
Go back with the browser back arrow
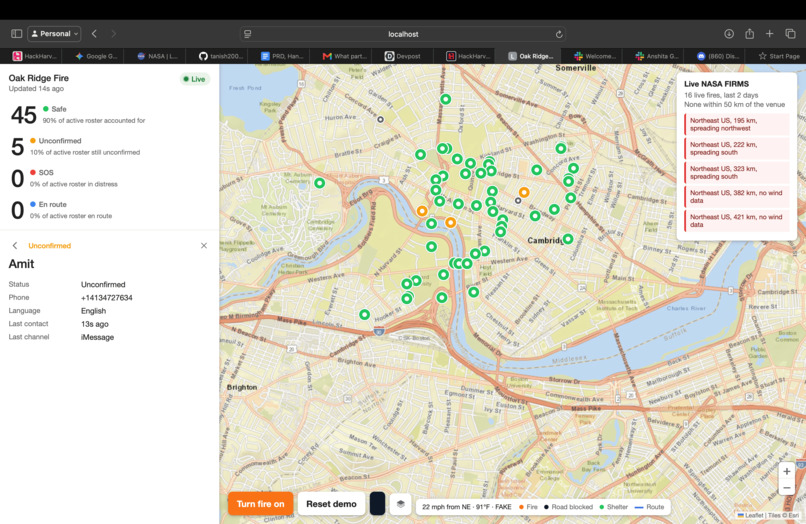(x=94, y=33)
